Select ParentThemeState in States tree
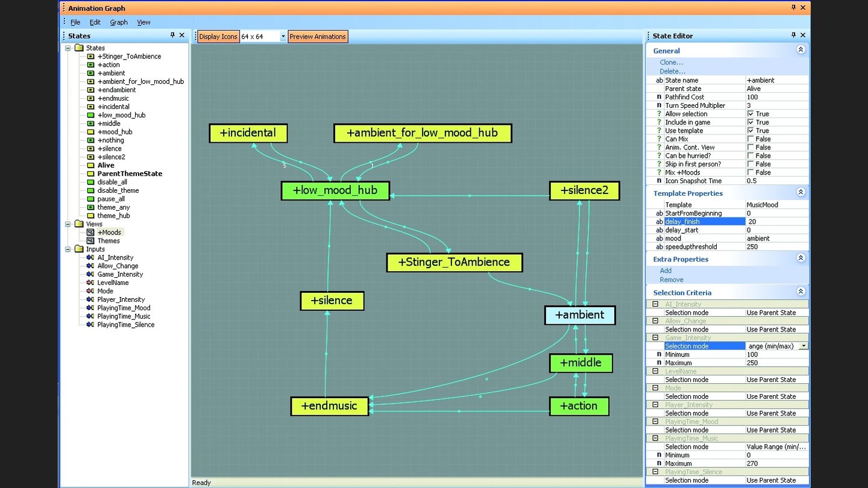The image size is (868, 488). coord(130,174)
